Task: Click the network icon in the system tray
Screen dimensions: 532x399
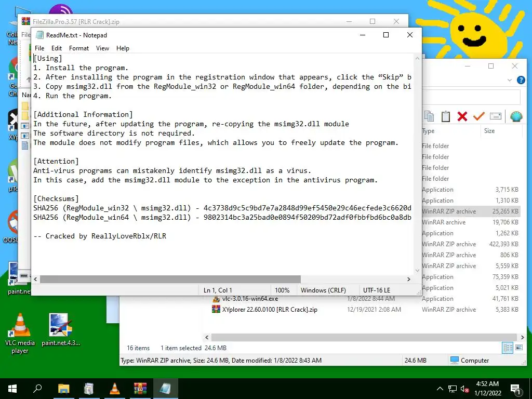Action: (x=453, y=389)
